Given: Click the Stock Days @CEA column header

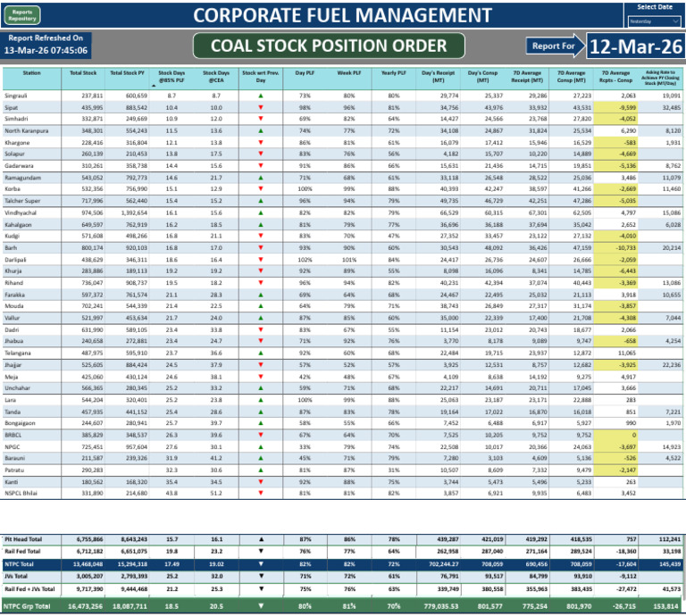Looking at the screenshot, I should pyautogui.click(x=216, y=77).
